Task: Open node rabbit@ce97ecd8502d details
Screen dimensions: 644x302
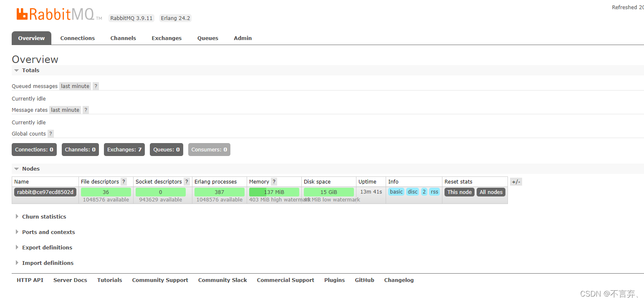Action: click(45, 192)
